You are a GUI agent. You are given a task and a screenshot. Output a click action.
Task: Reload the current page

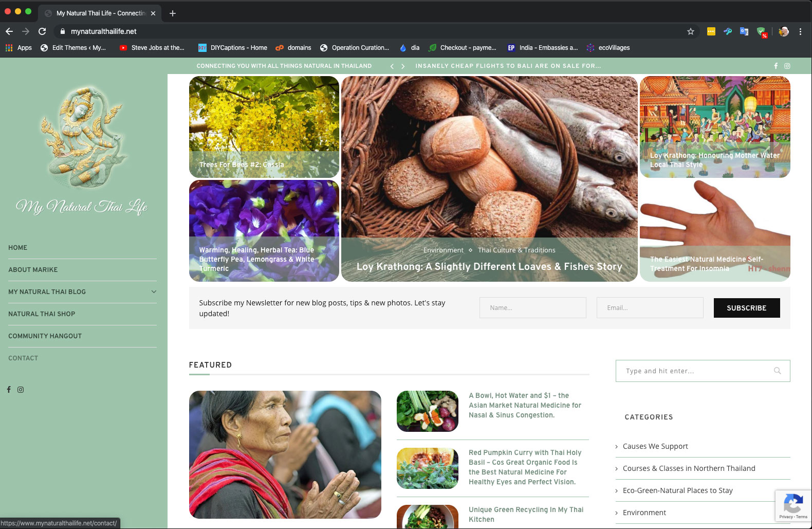point(42,31)
